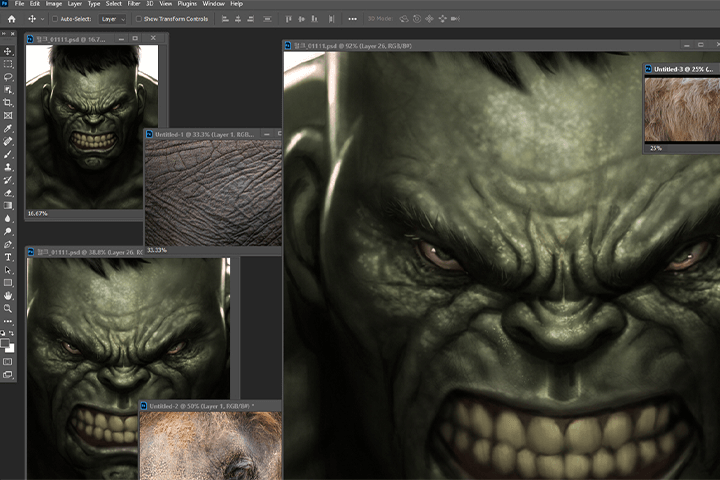The image size is (720, 480).
Task: Open the 3D menu
Action: click(150, 4)
